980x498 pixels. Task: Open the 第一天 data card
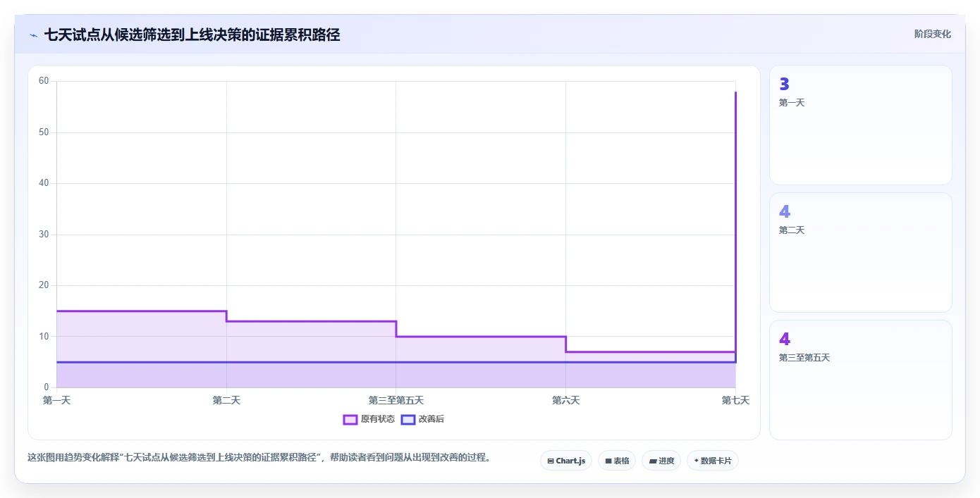(861, 125)
